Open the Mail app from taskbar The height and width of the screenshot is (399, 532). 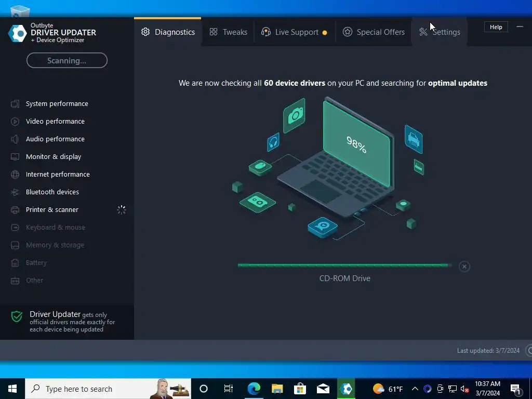(x=323, y=389)
